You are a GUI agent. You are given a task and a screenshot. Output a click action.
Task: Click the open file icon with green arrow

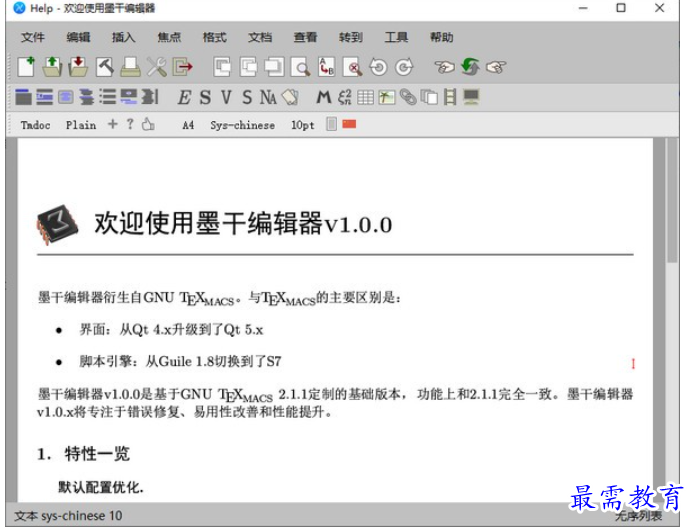52,67
